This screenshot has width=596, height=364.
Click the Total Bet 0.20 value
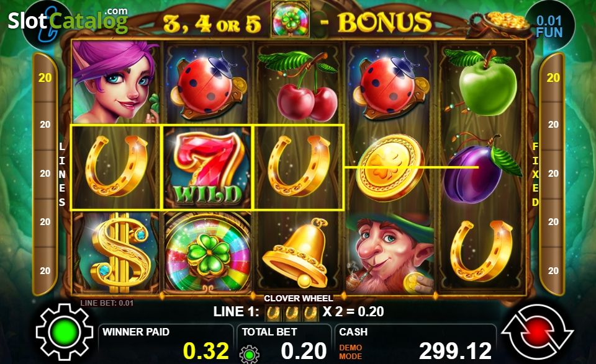304,350
